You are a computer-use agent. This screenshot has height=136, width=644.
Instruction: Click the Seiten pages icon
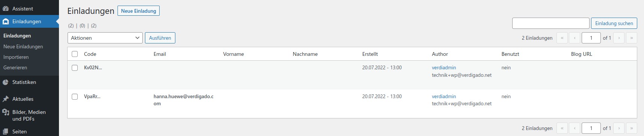[x=6, y=132]
